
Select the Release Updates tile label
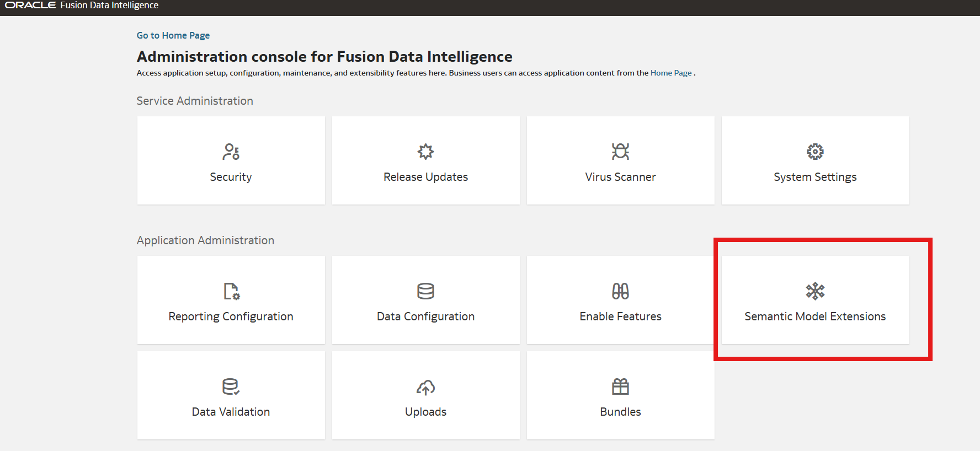click(x=425, y=177)
